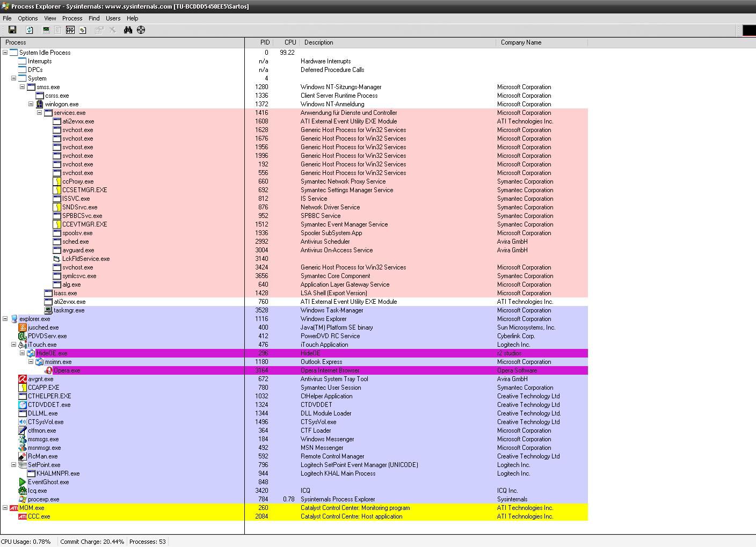Open the Help menu

(x=133, y=18)
